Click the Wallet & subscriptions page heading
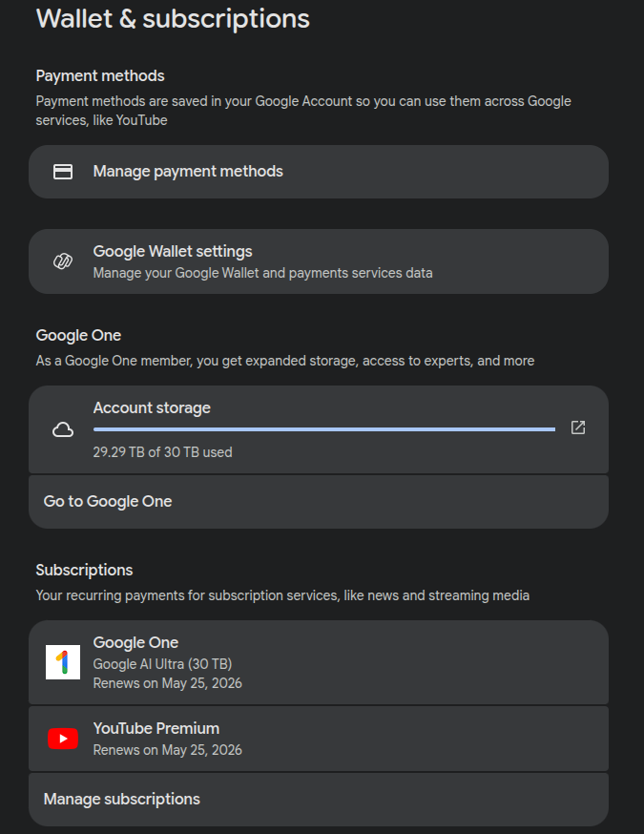 (173, 19)
